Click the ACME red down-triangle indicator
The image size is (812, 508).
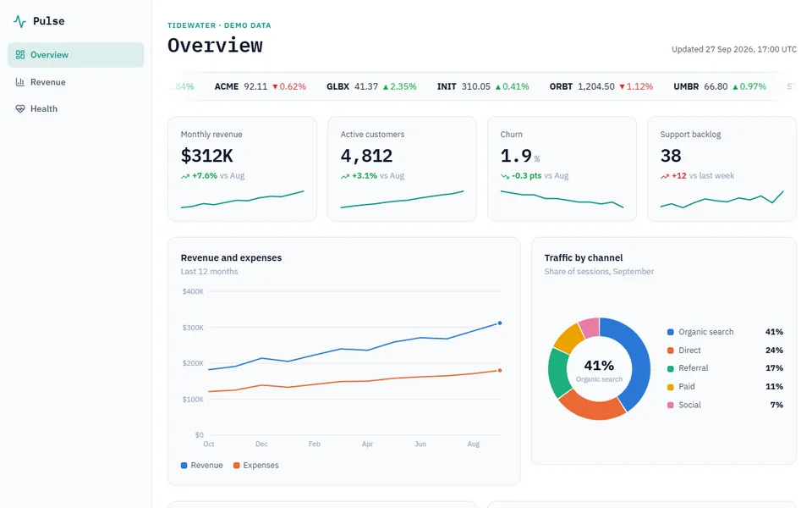coord(275,86)
